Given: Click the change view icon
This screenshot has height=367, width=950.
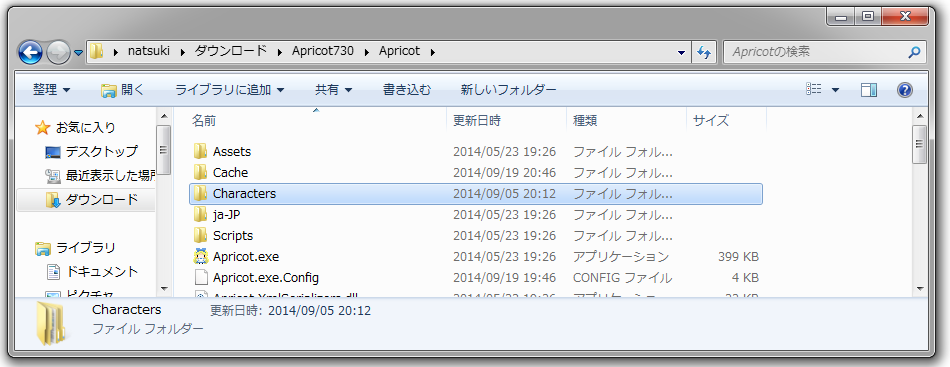Looking at the screenshot, I should 814,90.
